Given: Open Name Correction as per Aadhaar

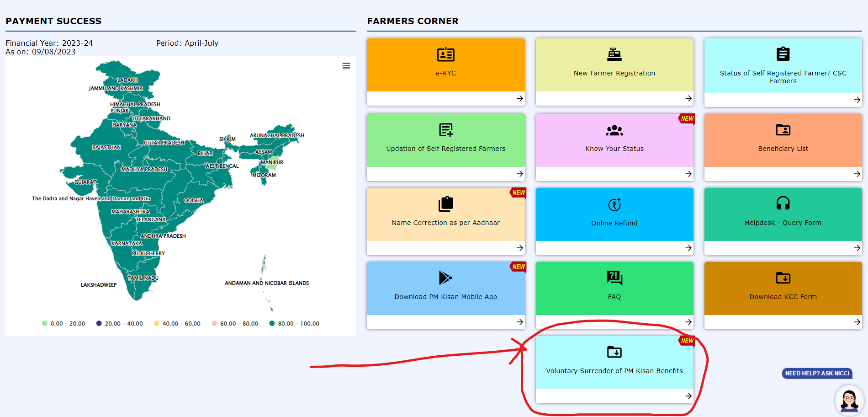Looking at the screenshot, I should (445, 223).
